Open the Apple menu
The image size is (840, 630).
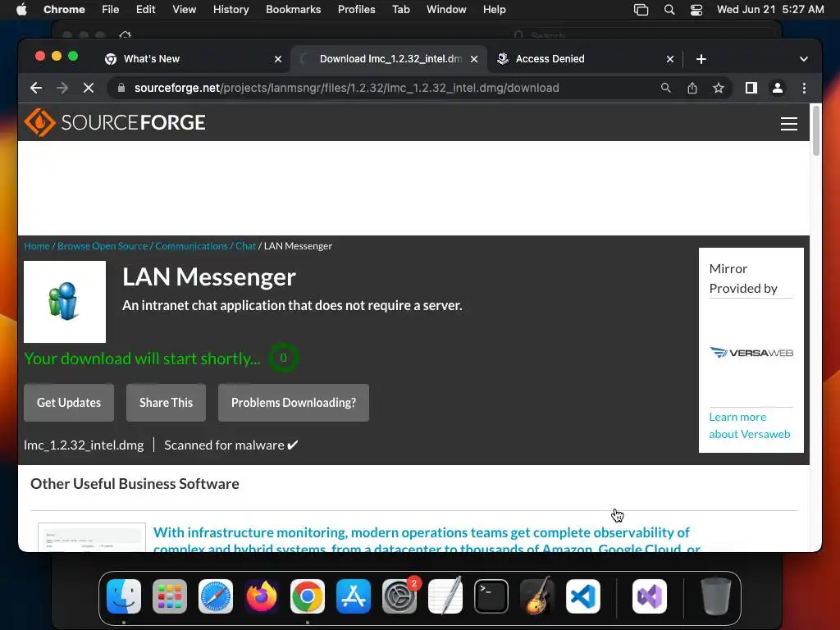tap(21, 10)
